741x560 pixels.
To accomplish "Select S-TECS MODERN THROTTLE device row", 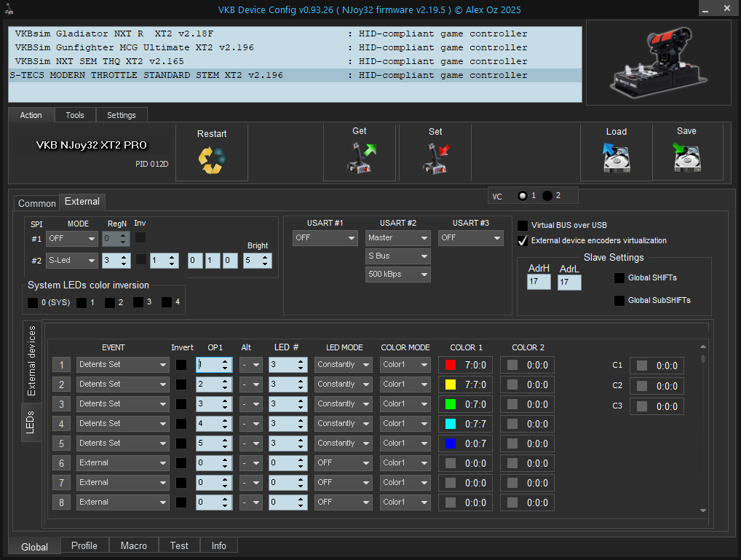I will (x=295, y=75).
